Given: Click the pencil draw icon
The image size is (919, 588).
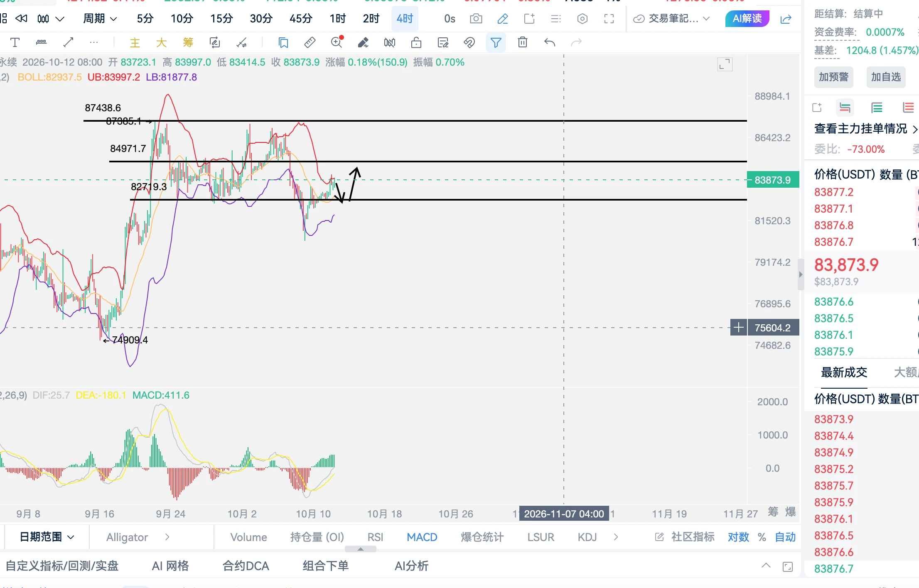Looking at the screenshot, I should 503,19.
